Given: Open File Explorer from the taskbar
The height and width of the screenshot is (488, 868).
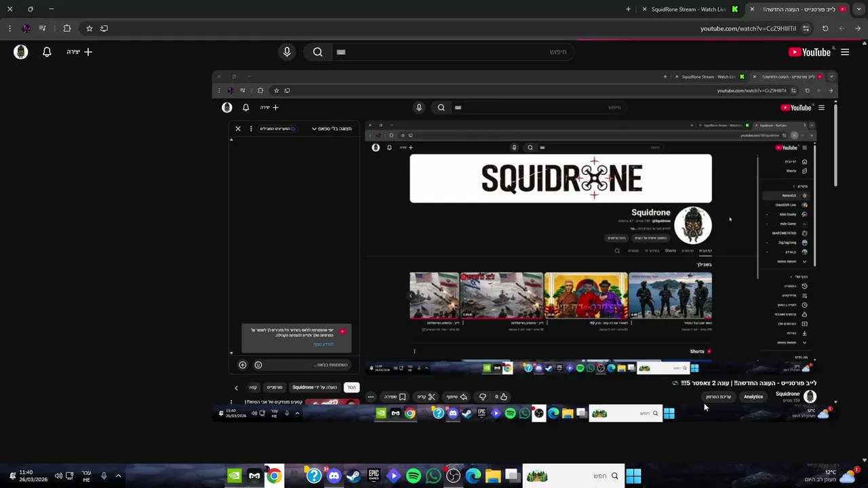Looking at the screenshot, I should click(493, 476).
